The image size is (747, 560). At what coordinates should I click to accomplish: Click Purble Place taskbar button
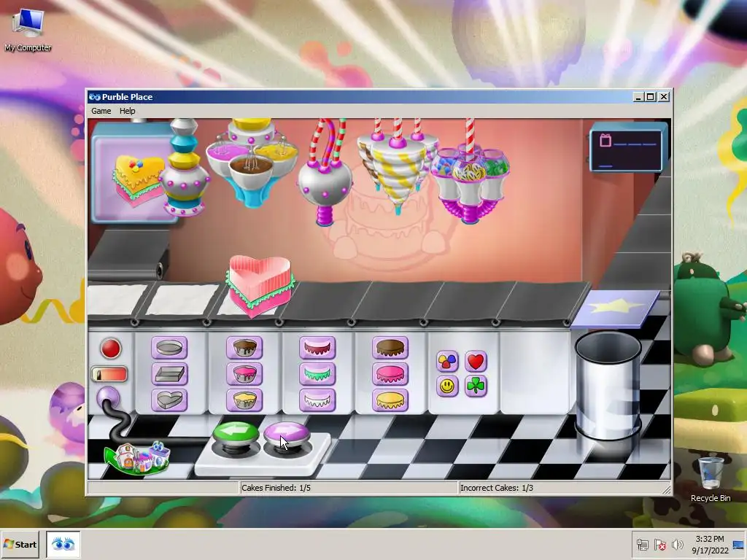[63, 544]
